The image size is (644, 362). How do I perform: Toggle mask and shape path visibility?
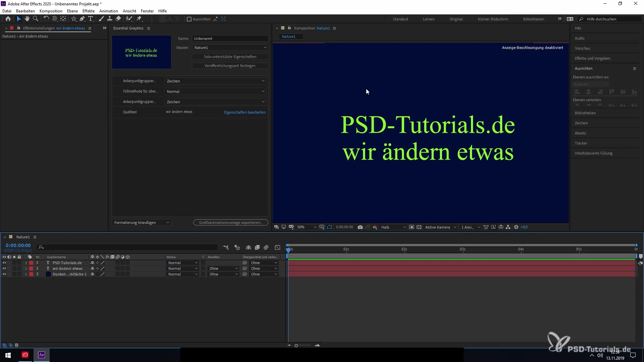329,227
